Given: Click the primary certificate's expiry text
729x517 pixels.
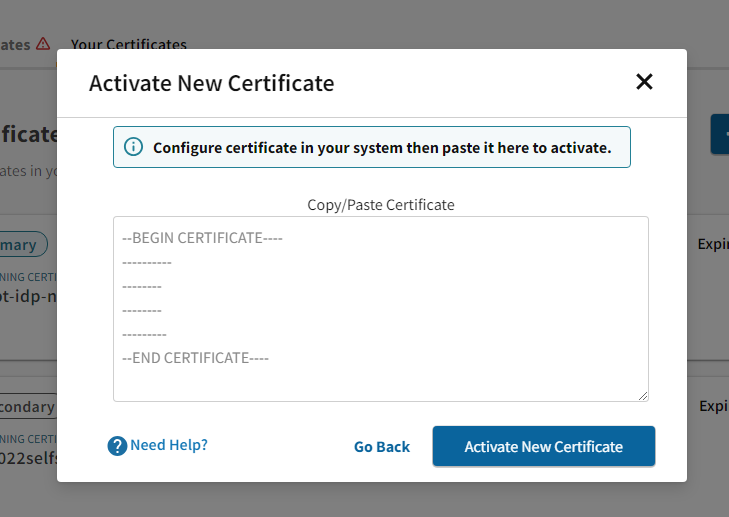Looking at the screenshot, I should pyautogui.click(x=712, y=243).
